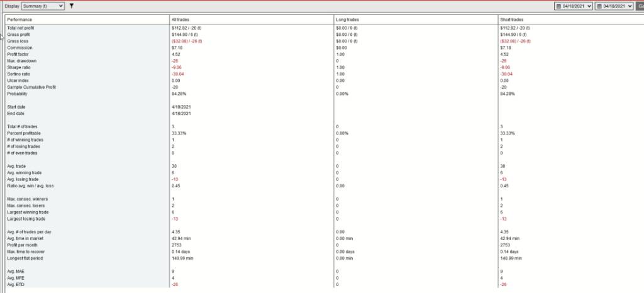Click All trades Gross profit $144.90 value
Image resolution: width=644 pixels, height=293 pixels.
pos(185,35)
